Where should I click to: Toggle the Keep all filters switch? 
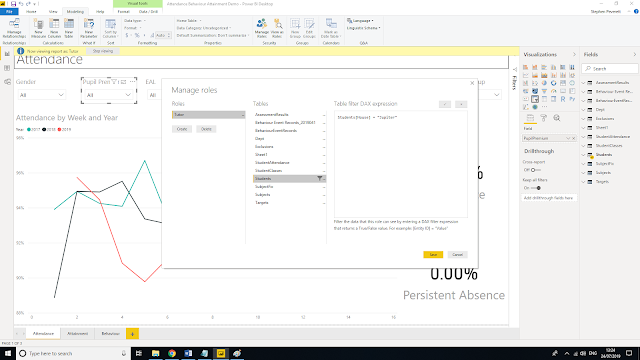[x=536, y=188]
